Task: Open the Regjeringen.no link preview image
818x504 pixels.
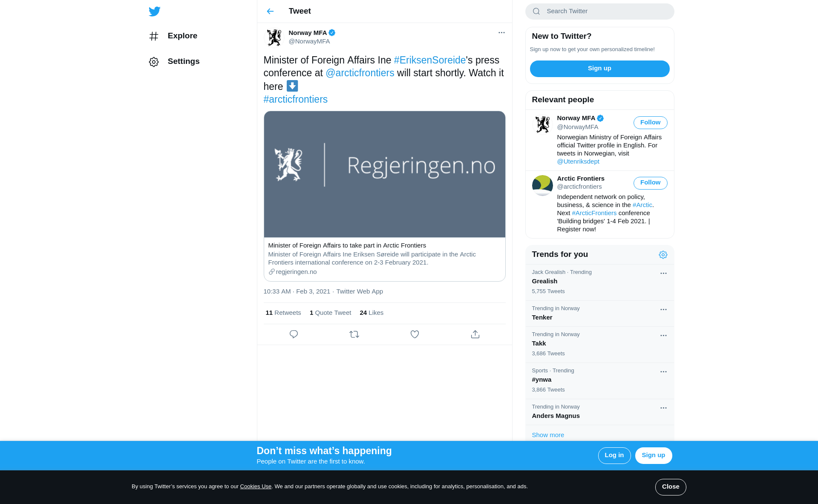Action: (384, 174)
